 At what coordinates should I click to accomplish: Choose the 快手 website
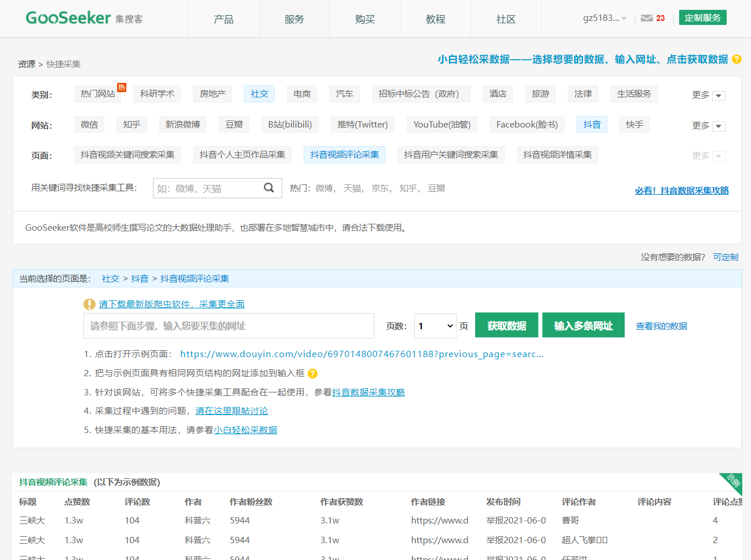tap(635, 125)
